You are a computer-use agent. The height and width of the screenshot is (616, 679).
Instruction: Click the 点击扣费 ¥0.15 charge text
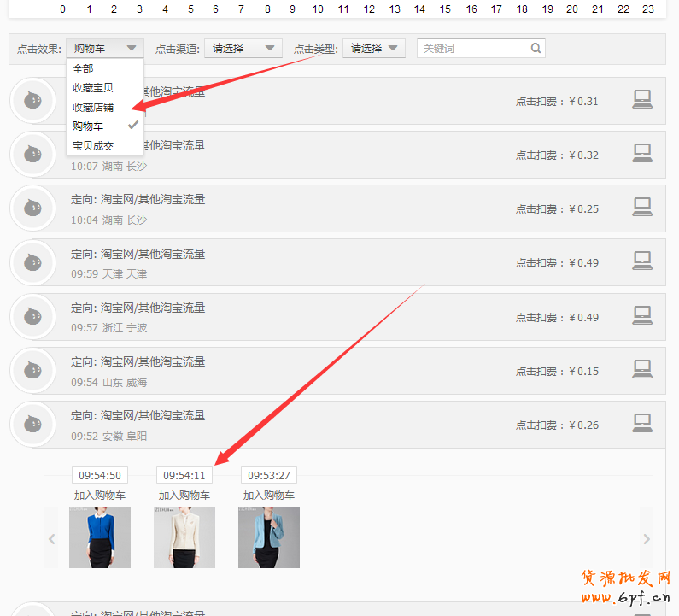pos(557,372)
